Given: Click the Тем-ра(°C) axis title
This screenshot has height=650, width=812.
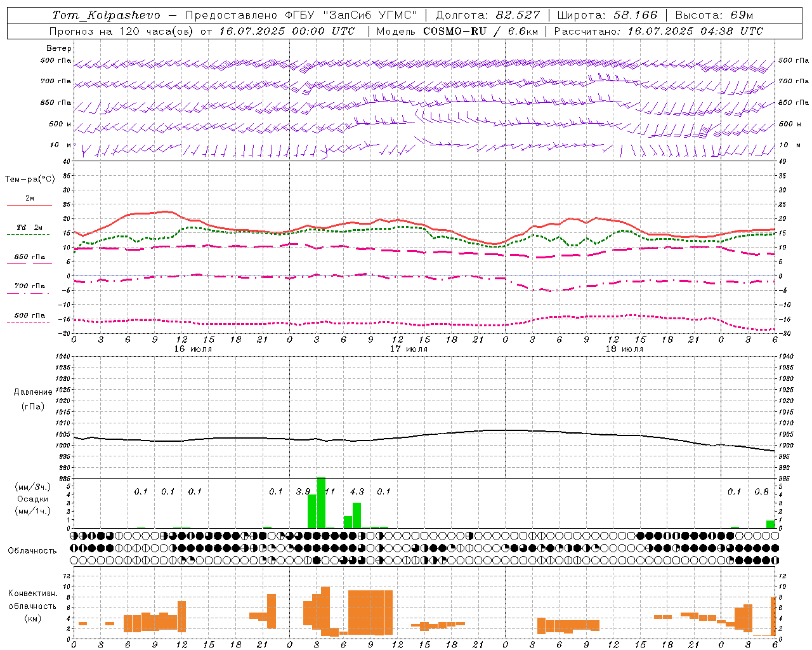Looking at the screenshot, I should point(30,180).
